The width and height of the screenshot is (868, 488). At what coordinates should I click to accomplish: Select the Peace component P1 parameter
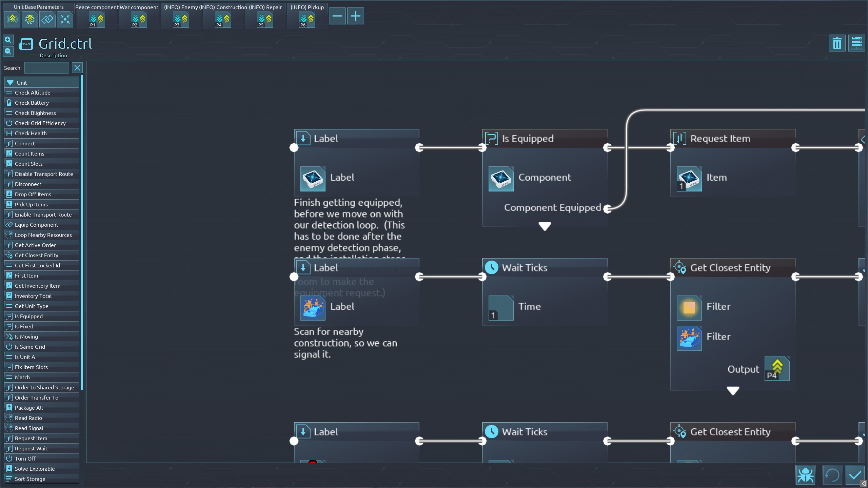[97, 20]
